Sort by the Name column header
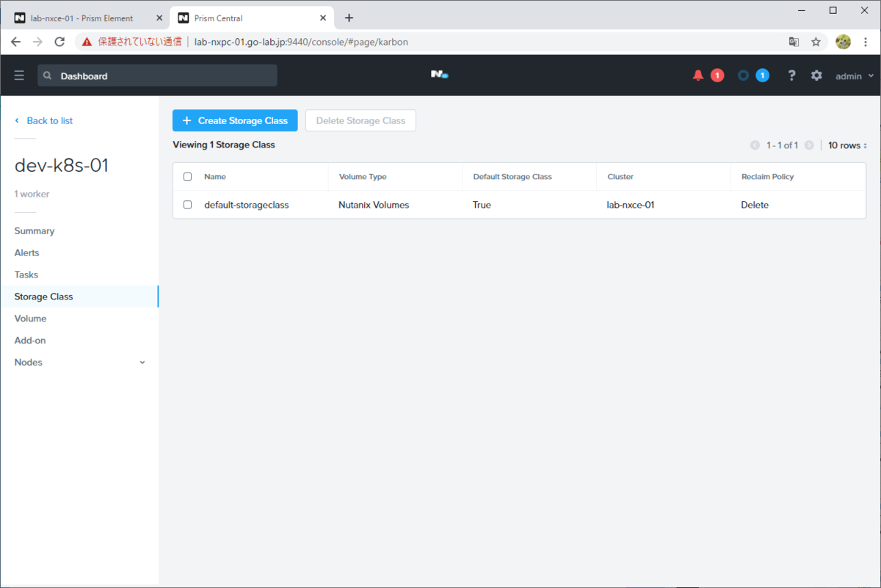 [215, 177]
